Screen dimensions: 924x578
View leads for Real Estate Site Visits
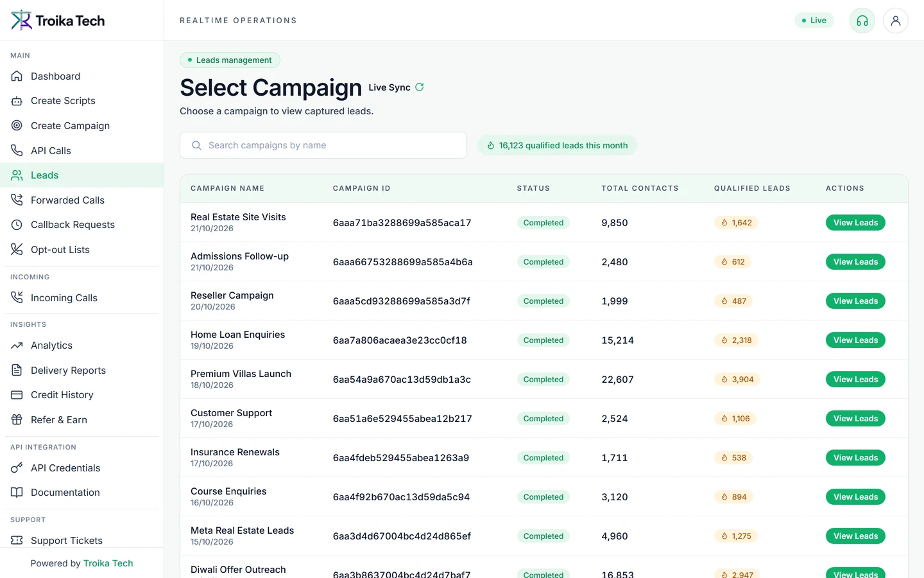tap(855, 223)
